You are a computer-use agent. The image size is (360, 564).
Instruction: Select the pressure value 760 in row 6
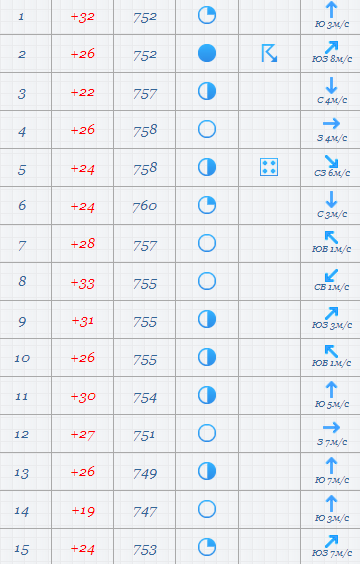click(x=145, y=206)
